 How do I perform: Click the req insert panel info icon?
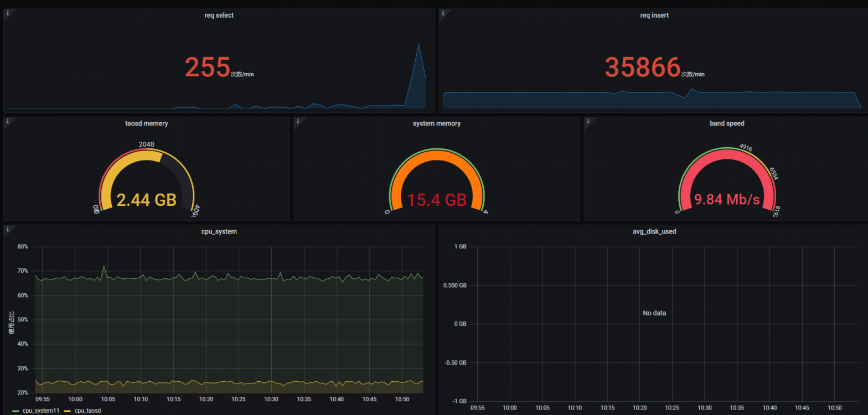[442, 12]
